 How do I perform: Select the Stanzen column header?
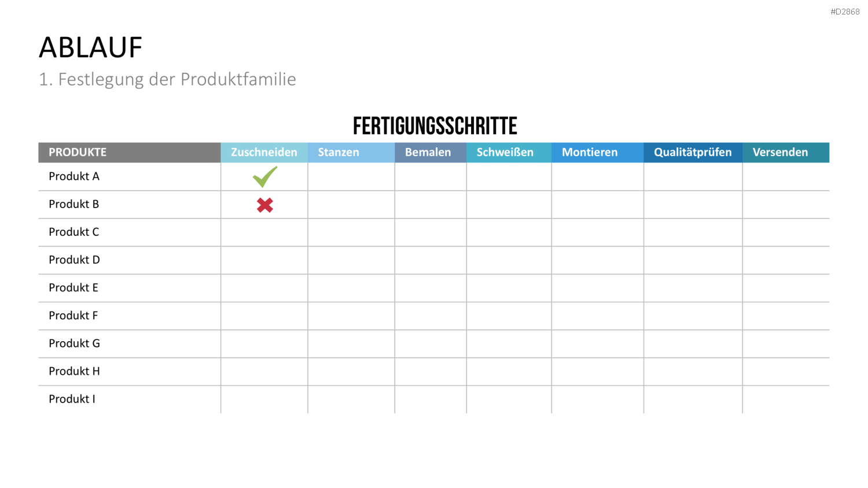(351, 153)
